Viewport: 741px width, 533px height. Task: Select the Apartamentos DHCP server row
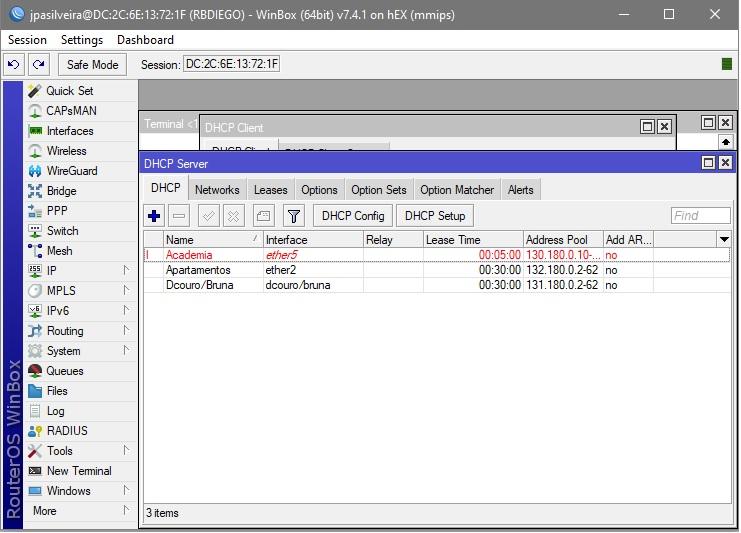(x=437, y=270)
